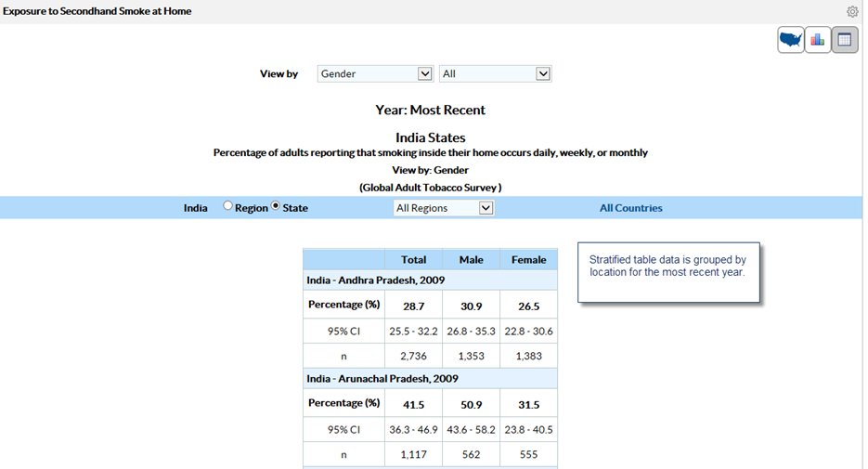The width and height of the screenshot is (868, 469).
Task: Select the table view icon
Action: [845, 40]
